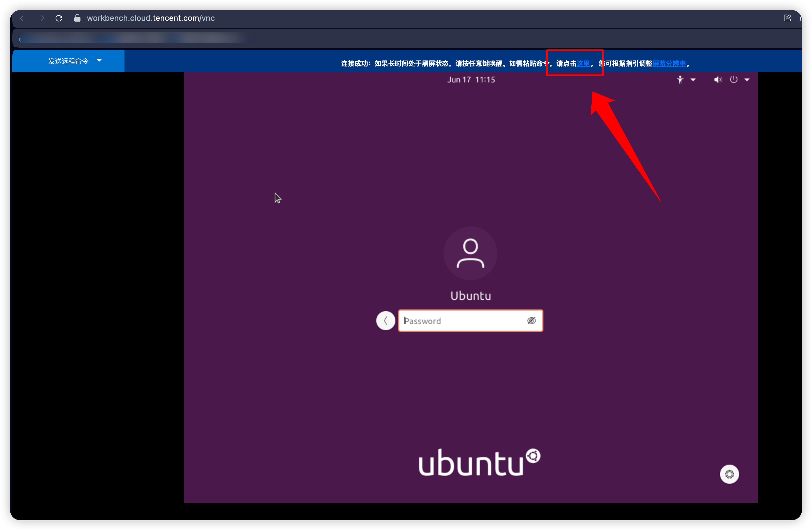Toggle password visibility eye icon

click(x=531, y=321)
